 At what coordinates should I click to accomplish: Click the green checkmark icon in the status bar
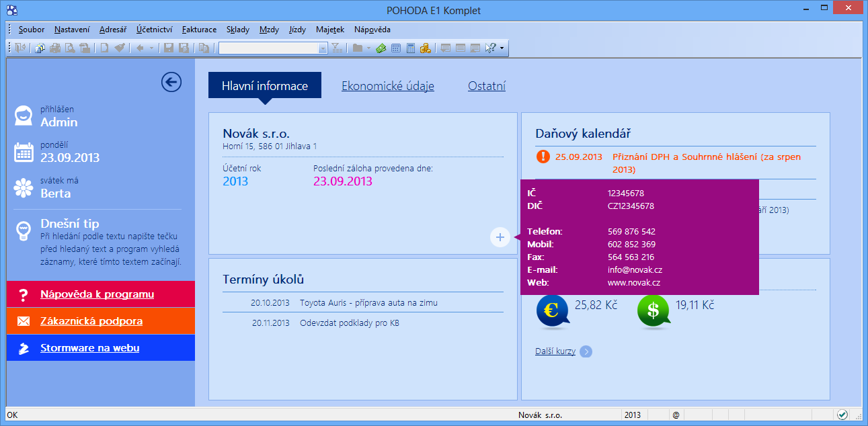(x=842, y=415)
